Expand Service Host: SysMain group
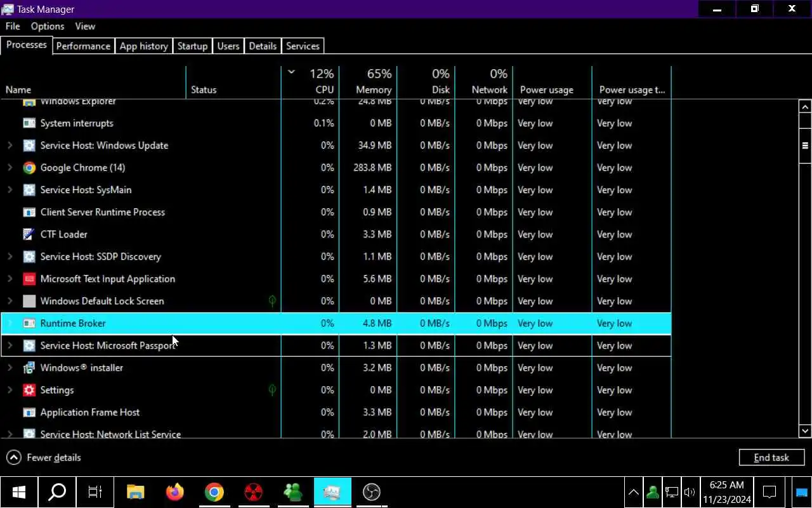Screen dimensions: 812x508 pos(10,190)
